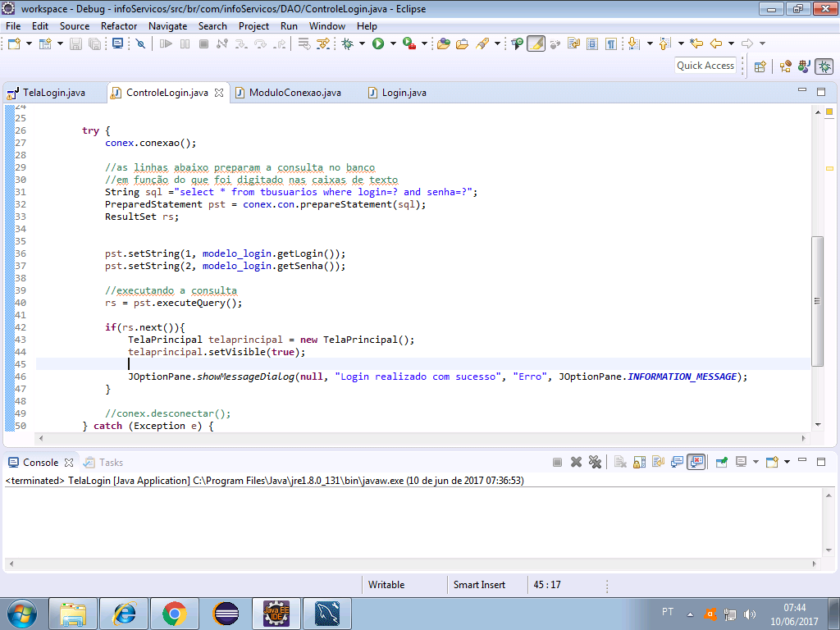840x630 pixels.
Task: Click Last Edit Location arrow icon
Action: [x=696, y=43]
